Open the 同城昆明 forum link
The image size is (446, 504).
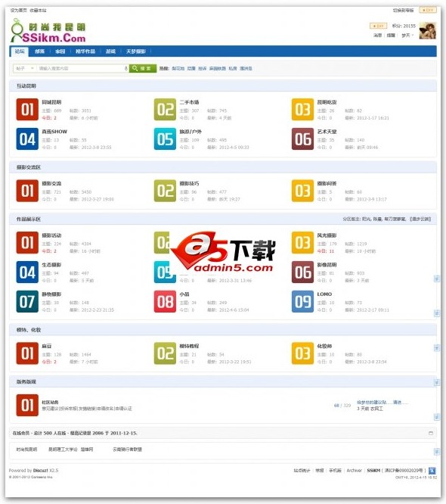pos(51,102)
